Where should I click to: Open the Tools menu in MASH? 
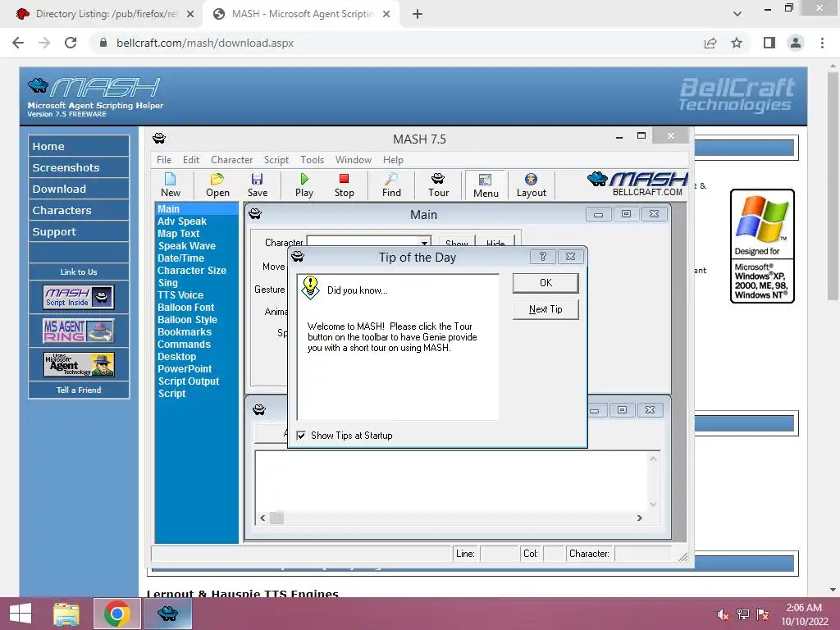pos(312,160)
